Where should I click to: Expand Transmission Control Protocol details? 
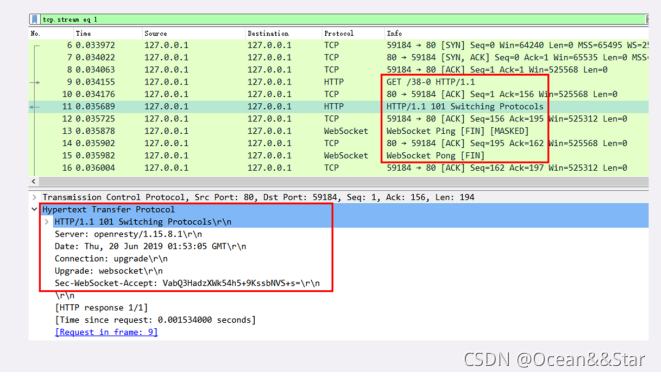[x=35, y=197]
